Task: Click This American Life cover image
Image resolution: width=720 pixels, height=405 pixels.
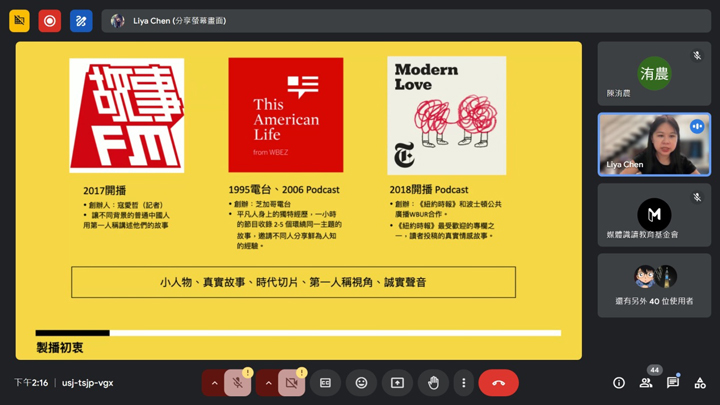Action: tap(286, 115)
